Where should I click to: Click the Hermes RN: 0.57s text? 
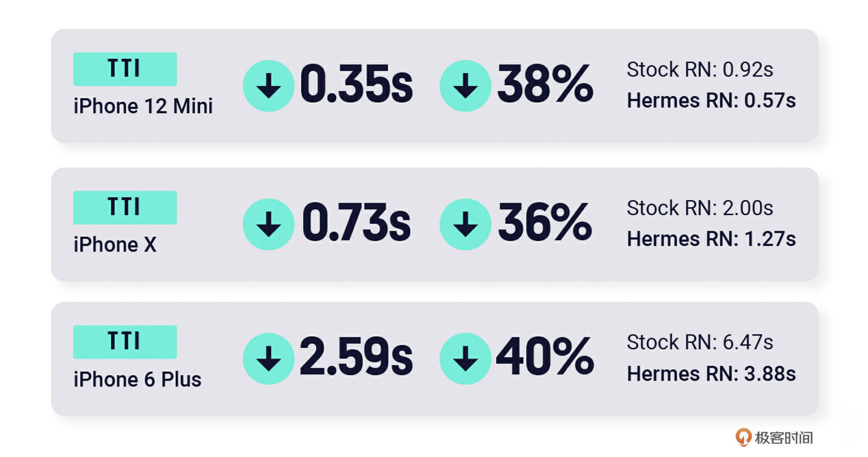click(x=711, y=100)
